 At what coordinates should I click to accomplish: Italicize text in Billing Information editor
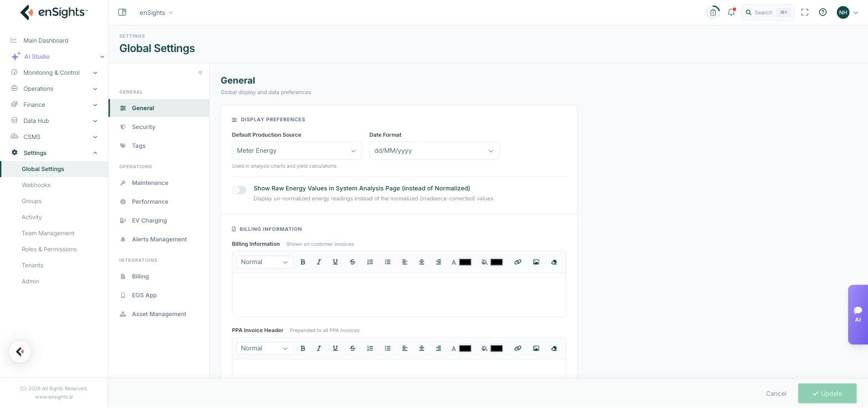(319, 262)
